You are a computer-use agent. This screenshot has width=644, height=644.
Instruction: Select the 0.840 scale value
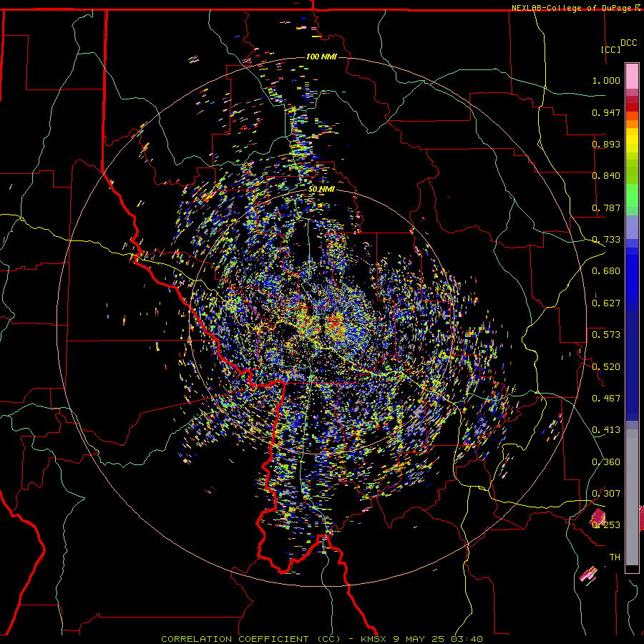(x=606, y=176)
